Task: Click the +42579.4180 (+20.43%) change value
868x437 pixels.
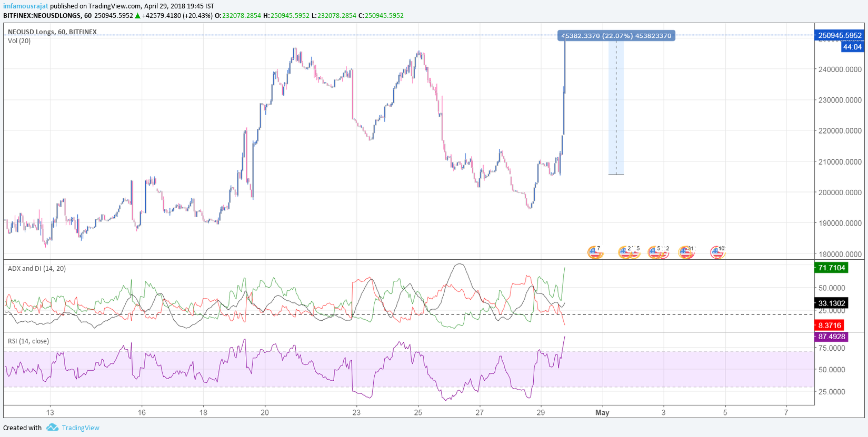Action: click(177, 15)
